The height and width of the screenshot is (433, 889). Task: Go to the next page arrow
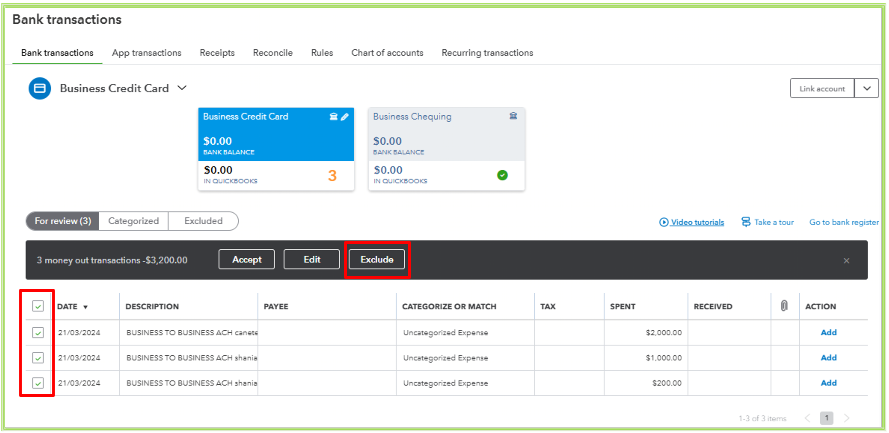coord(846,418)
